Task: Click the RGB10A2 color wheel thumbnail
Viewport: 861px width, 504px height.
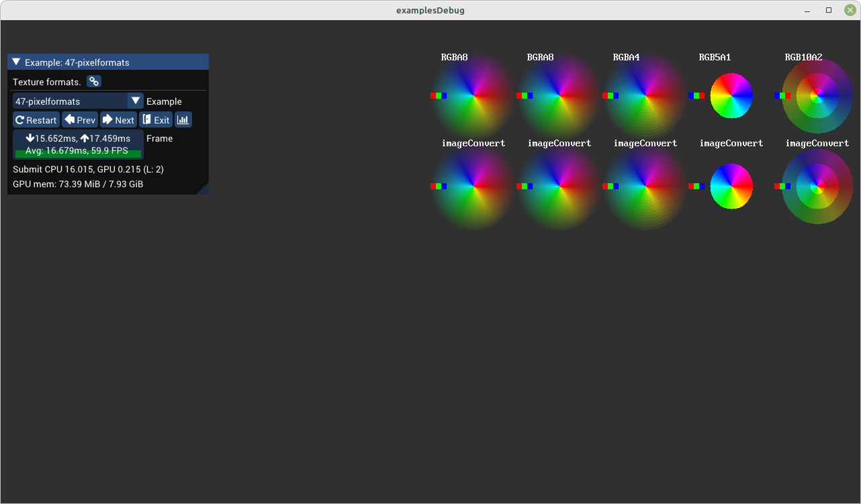Action: pyautogui.click(x=817, y=95)
